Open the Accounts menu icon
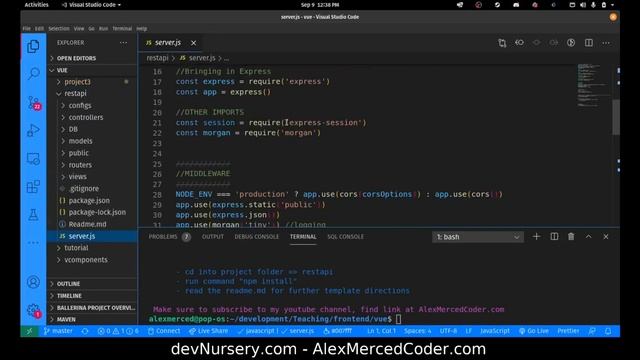This screenshot has width=640, height=360. (x=33, y=282)
